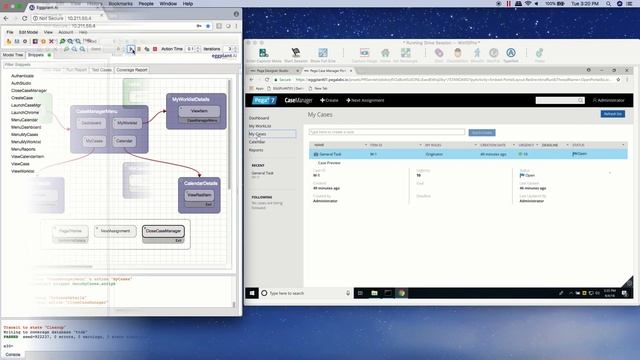Viewport: 640px width, 360px height.
Task: Click Reports in Pega left navigation
Action: pos(256,150)
